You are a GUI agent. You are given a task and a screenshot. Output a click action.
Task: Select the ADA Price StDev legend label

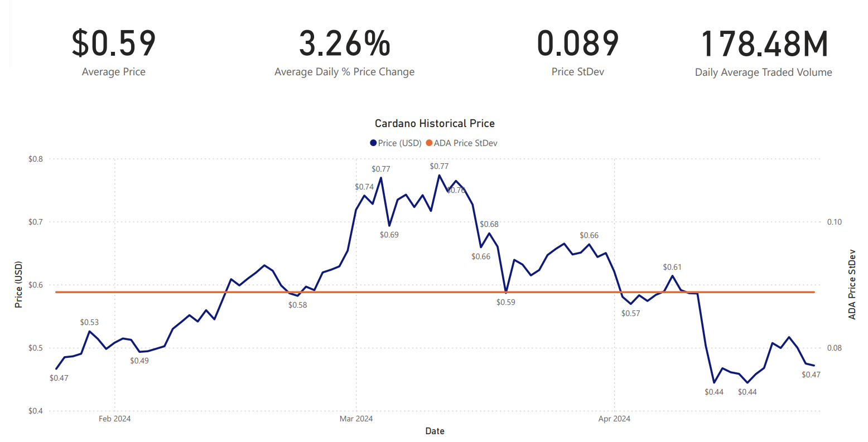click(x=465, y=143)
